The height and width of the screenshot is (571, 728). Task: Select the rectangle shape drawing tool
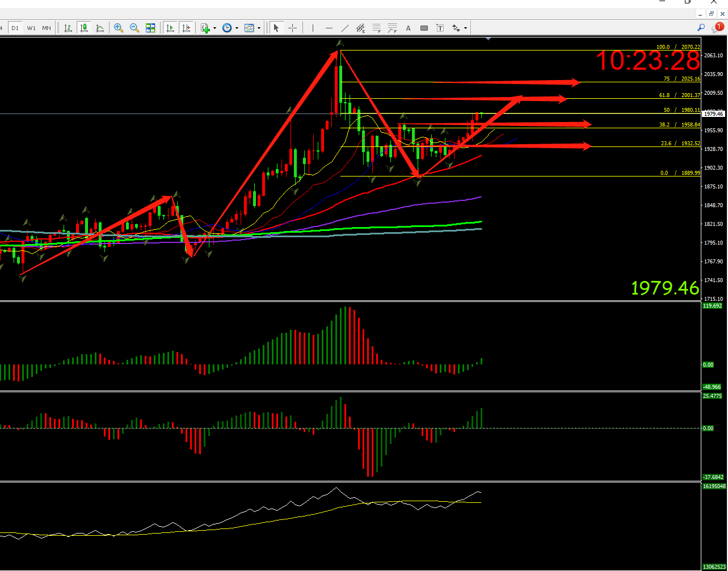pyautogui.click(x=424, y=28)
